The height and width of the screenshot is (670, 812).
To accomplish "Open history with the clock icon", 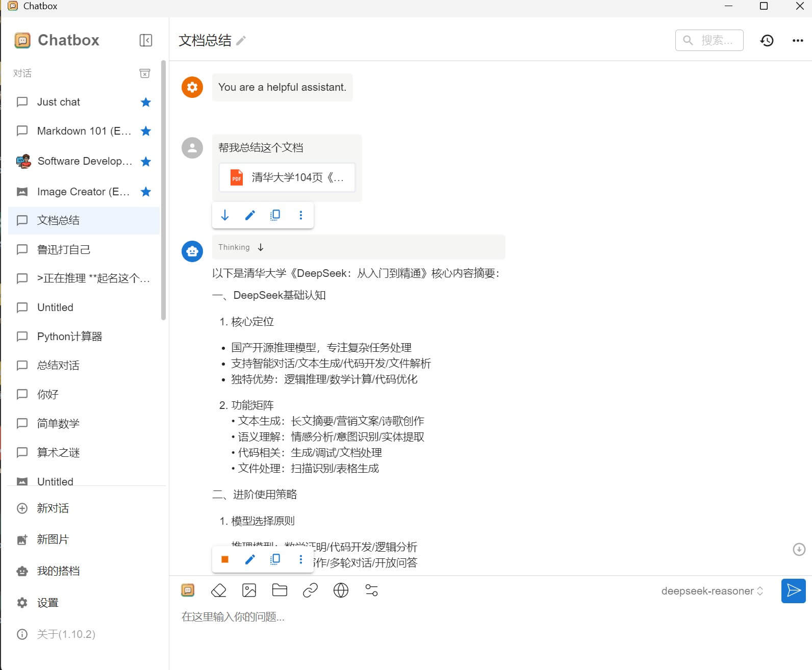I will (x=767, y=40).
